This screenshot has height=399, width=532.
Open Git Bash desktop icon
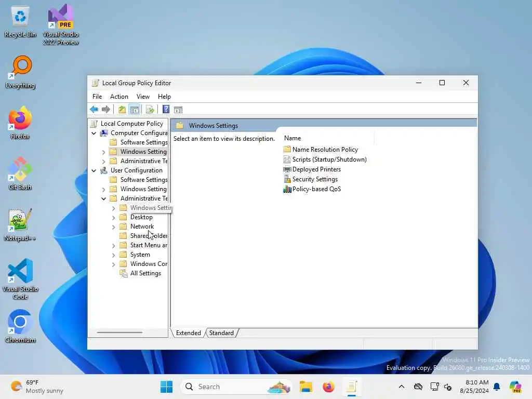(20, 174)
